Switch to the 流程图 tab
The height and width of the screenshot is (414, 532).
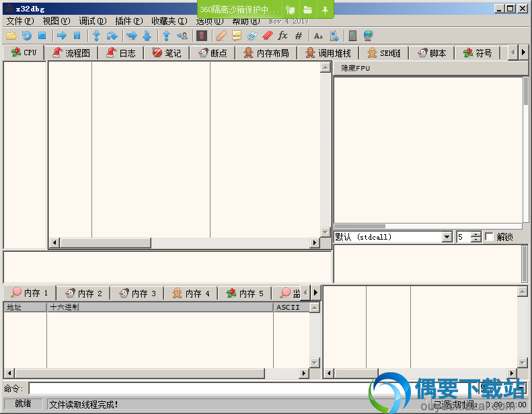pos(71,53)
